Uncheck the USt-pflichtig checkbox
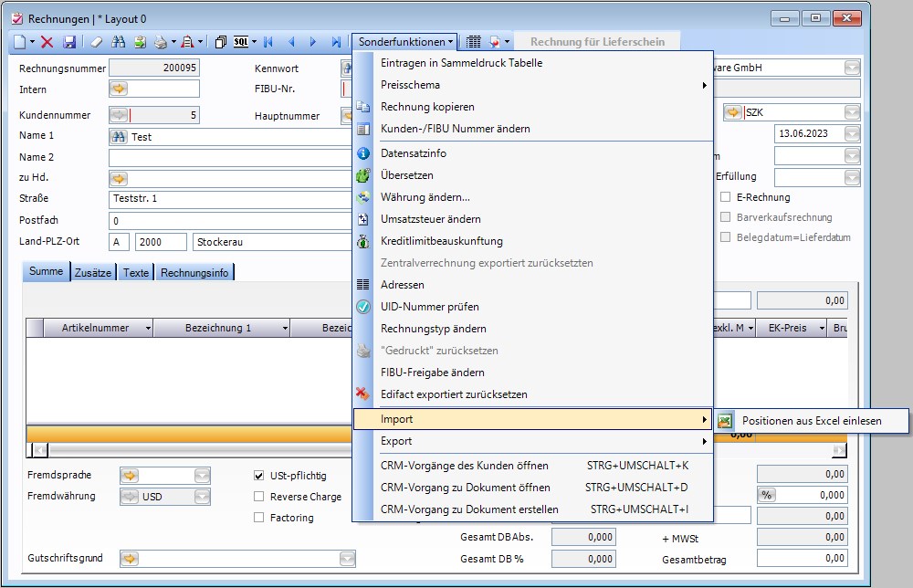913x588 pixels. pyautogui.click(x=259, y=476)
